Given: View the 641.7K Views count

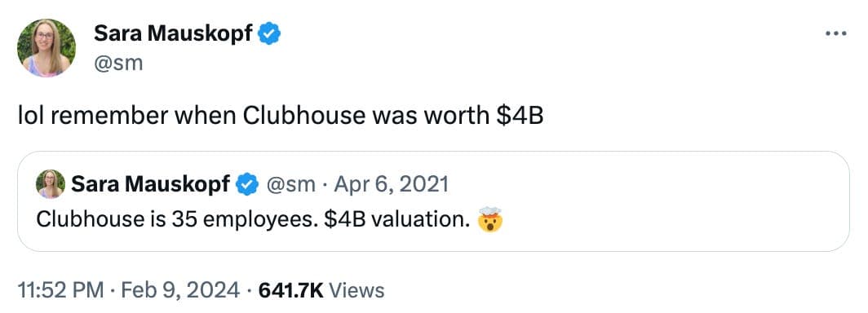Looking at the screenshot, I should coord(321,290).
